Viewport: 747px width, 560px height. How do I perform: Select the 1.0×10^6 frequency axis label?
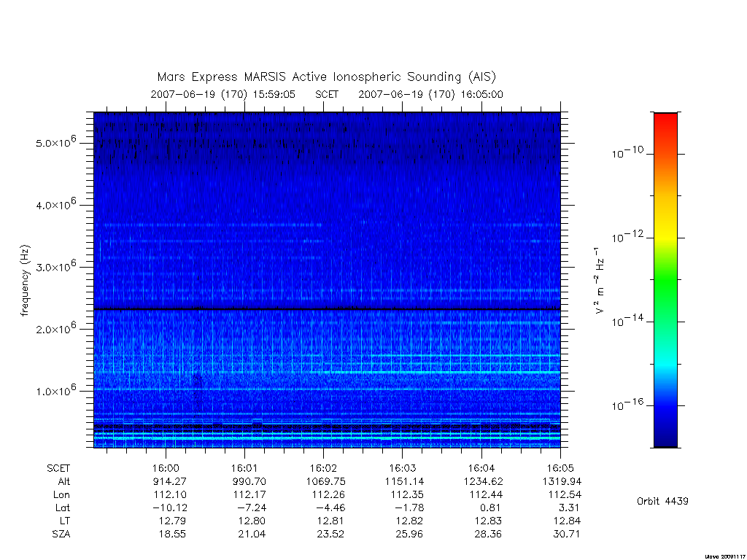pyautogui.click(x=55, y=390)
